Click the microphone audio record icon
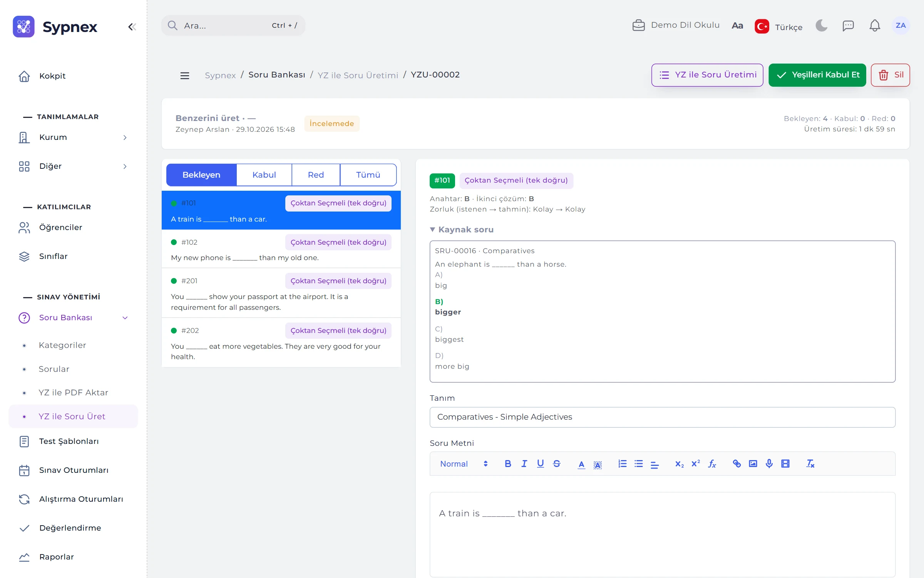This screenshot has height=578, width=924. tap(769, 464)
